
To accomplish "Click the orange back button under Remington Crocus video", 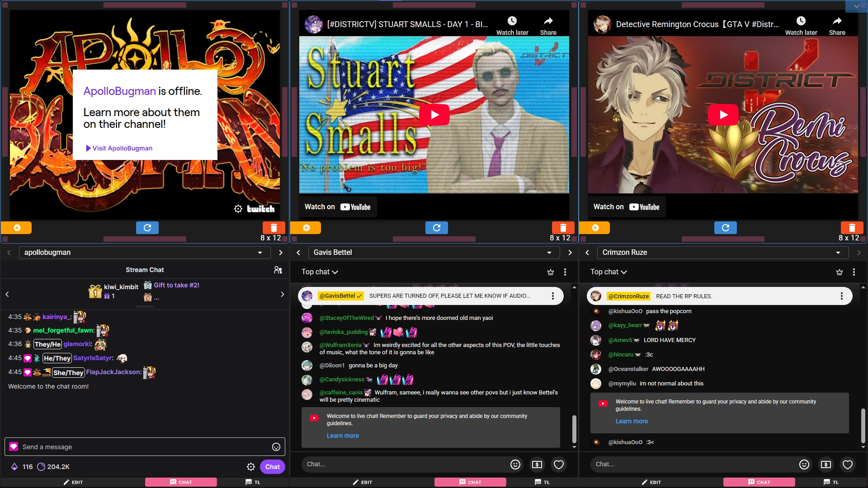I will click(595, 228).
